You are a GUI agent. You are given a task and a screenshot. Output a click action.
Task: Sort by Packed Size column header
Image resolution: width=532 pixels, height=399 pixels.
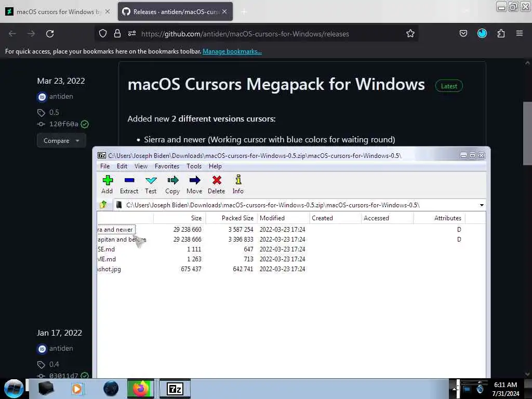(232, 218)
